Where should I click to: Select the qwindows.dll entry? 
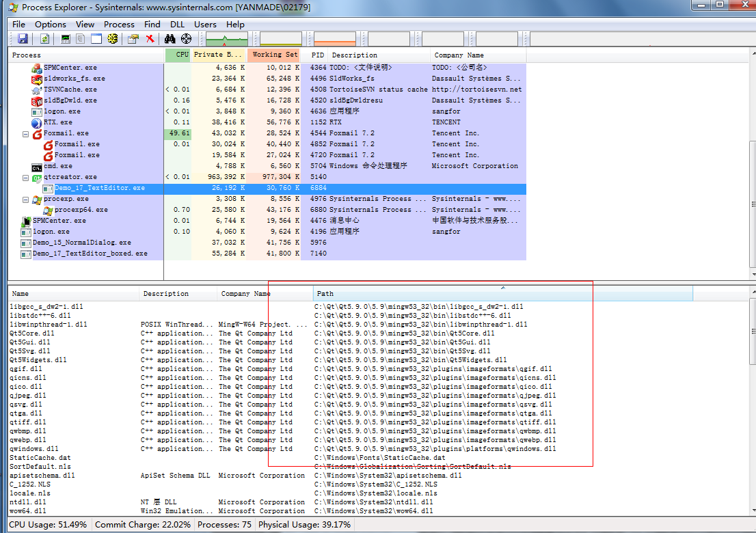33,449
